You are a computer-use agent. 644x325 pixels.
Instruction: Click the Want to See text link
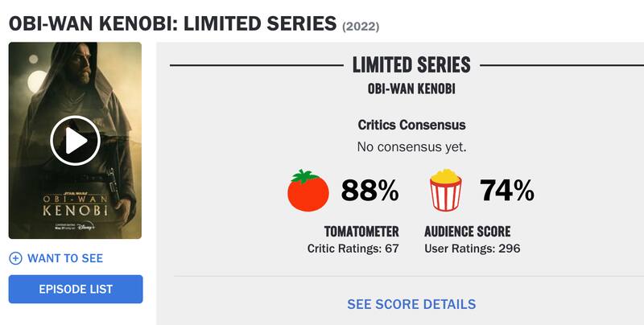tap(65, 258)
